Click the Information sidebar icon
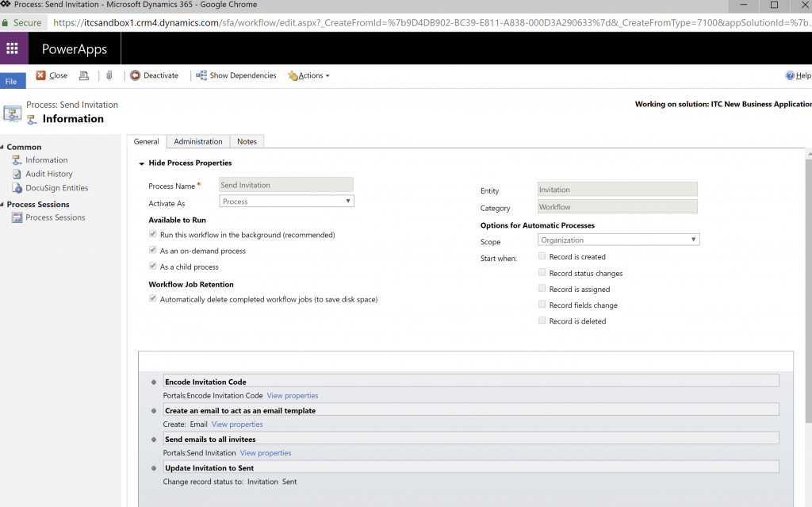This screenshot has width=812, height=507. click(x=17, y=160)
